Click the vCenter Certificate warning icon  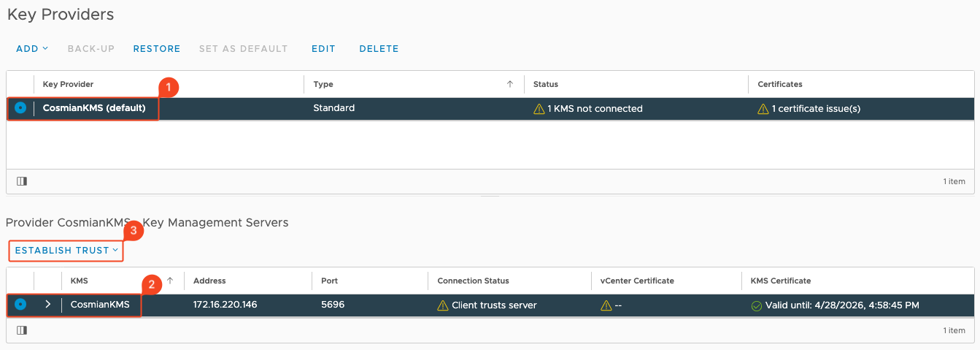(x=606, y=305)
